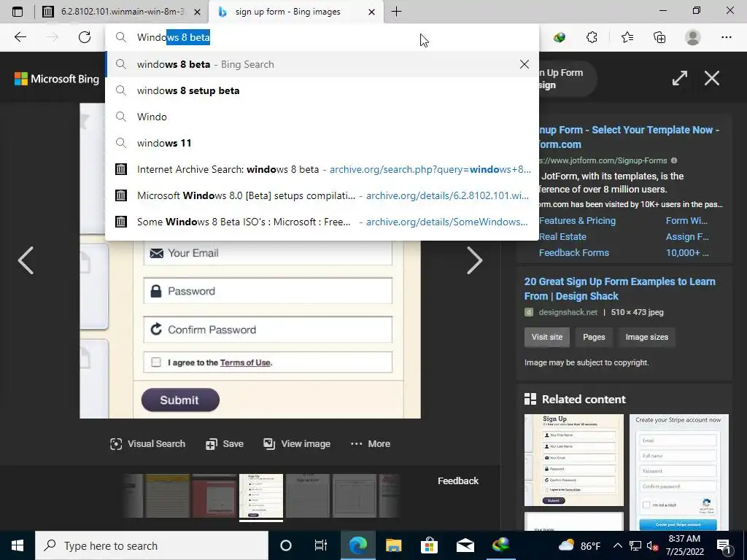Open '20 Great Sign Up Form Examples' link
This screenshot has height=560, width=747.
point(620,289)
